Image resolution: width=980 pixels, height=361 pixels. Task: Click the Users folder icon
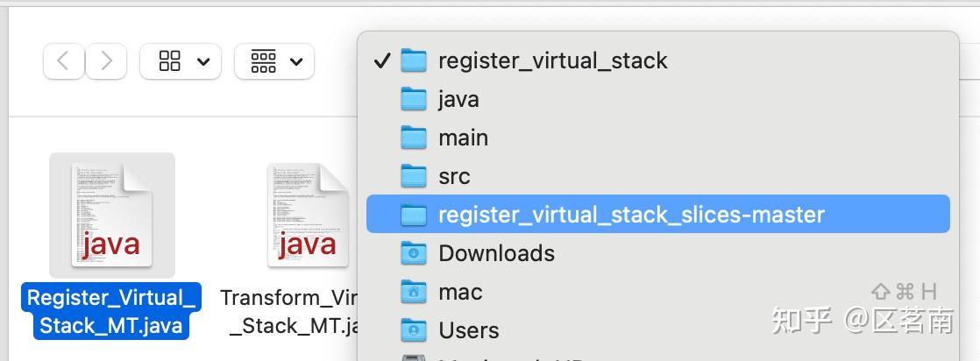413,330
